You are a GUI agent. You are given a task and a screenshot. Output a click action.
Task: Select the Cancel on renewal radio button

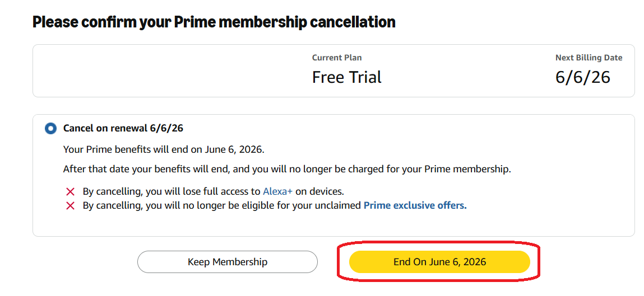click(50, 129)
